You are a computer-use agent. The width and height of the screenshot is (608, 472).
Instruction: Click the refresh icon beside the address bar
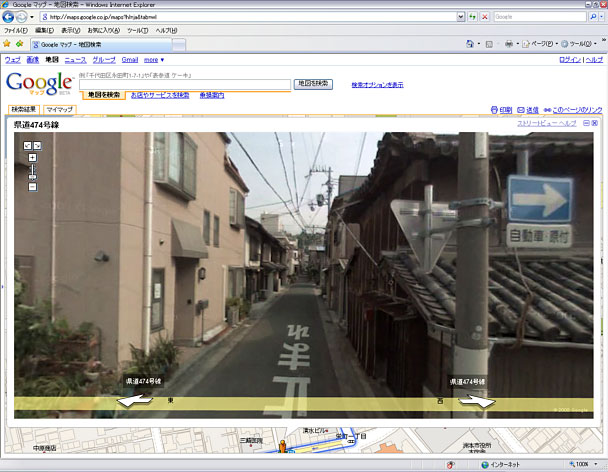472,17
